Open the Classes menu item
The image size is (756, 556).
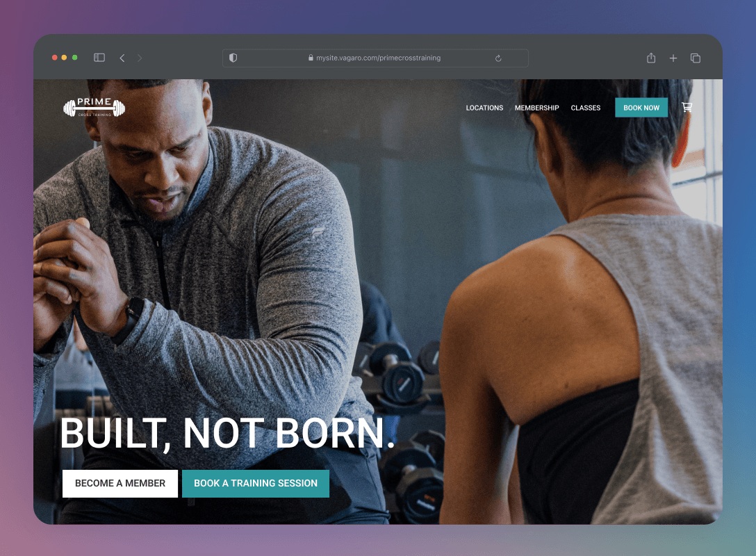585,108
